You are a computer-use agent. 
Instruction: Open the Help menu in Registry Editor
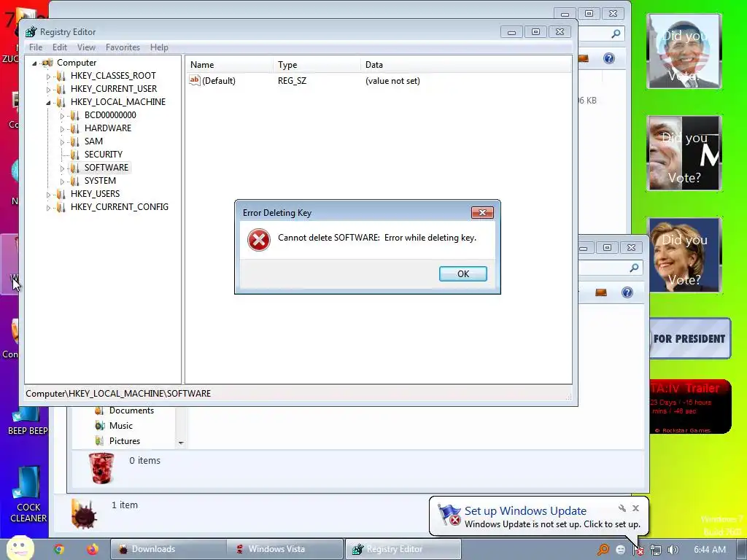[x=159, y=47]
